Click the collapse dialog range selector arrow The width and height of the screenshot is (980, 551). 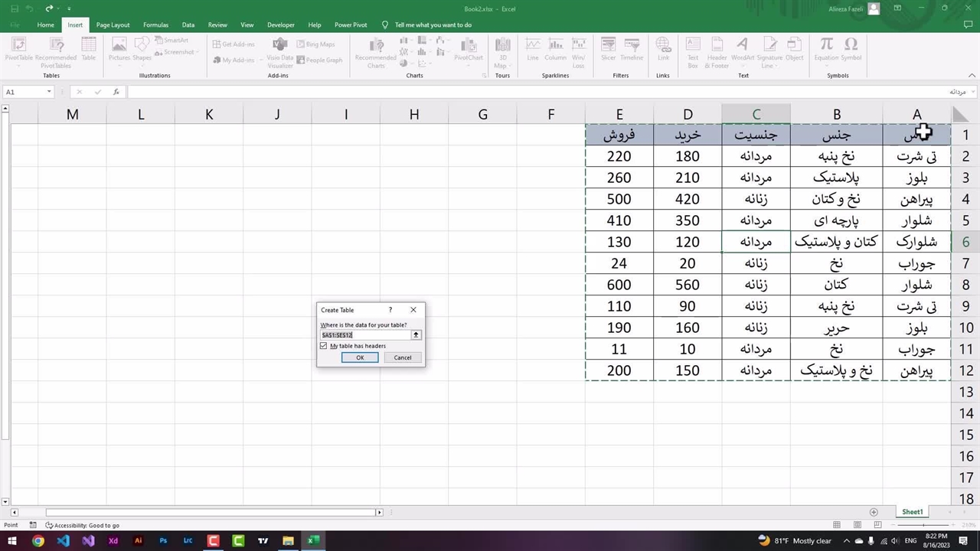416,335
